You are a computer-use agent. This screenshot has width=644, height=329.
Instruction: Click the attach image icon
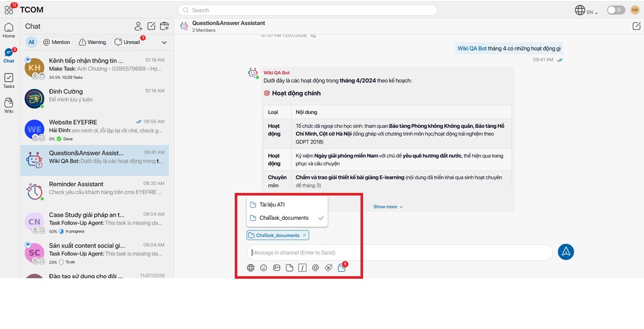point(276,268)
